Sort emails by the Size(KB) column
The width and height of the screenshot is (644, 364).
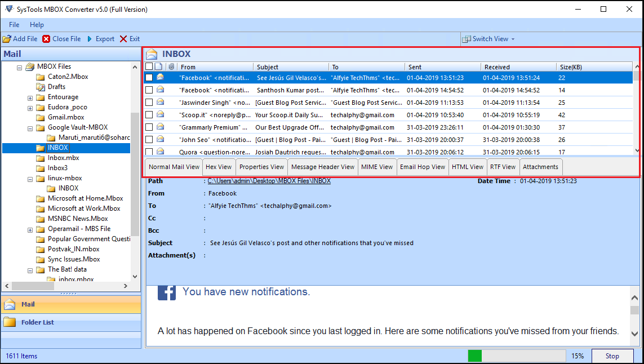pyautogui.click(x=595, y=66)
